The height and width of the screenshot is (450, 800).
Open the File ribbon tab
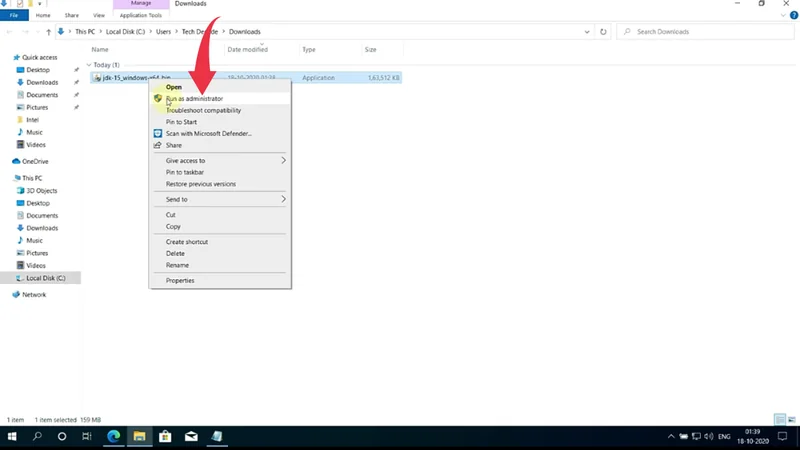tap(14, 16)
